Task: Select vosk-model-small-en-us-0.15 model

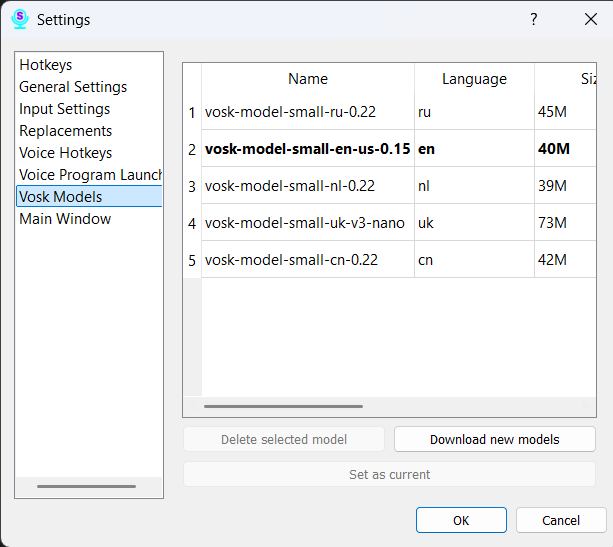Action: pyautogui.click(x=308, y=149)
